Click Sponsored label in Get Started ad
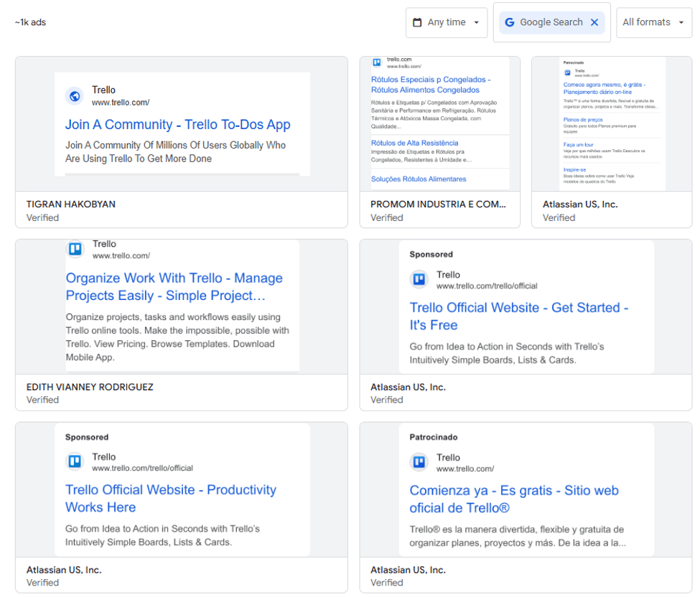The width and height of the screenshot is (700, 597). click(431, 254)
